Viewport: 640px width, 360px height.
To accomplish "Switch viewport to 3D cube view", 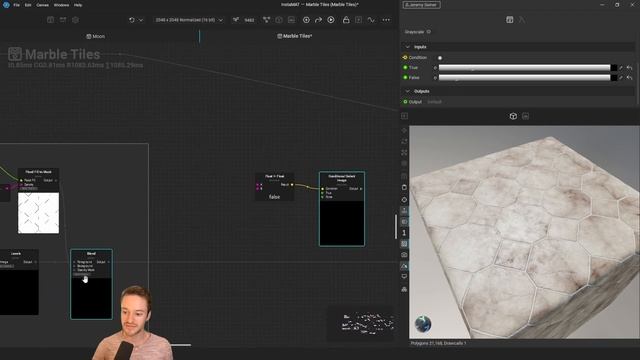I will point(513,116).
